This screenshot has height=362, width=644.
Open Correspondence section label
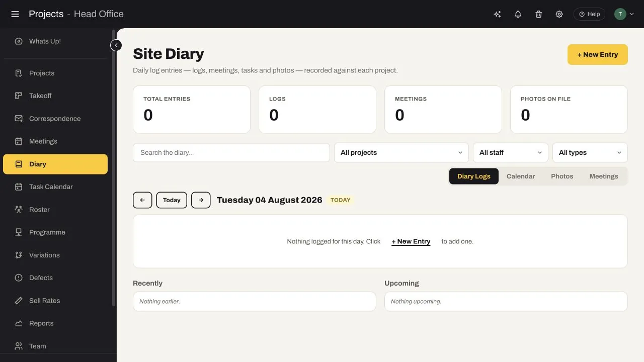pyautogui.click(x=55, y=119)
